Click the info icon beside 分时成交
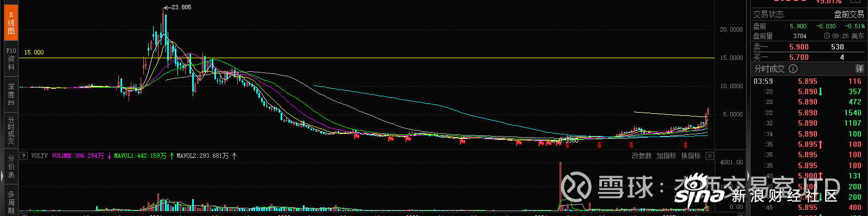Viewport: 868px width, 216px height. click(x=793, y=69)
